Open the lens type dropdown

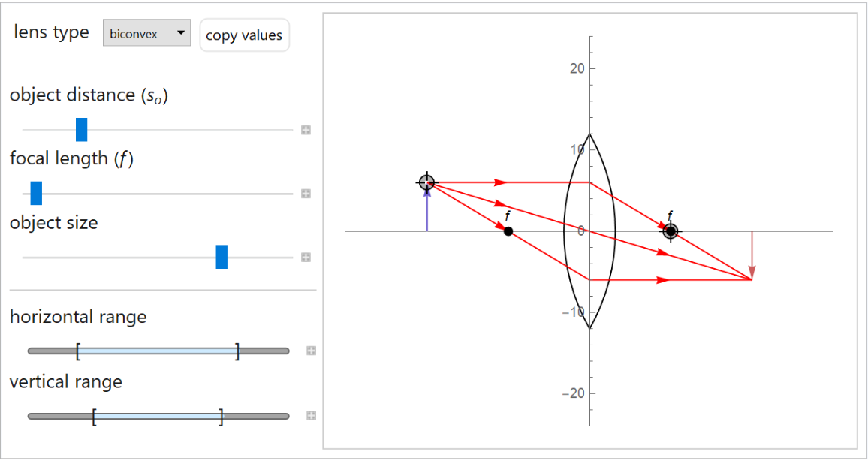(x=146, y=33)
